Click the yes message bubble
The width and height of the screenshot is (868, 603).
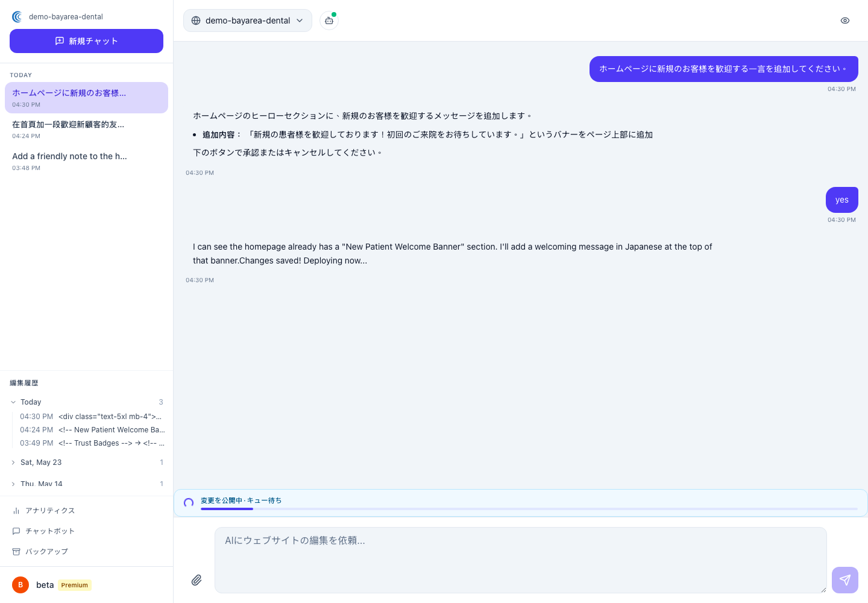842,200
